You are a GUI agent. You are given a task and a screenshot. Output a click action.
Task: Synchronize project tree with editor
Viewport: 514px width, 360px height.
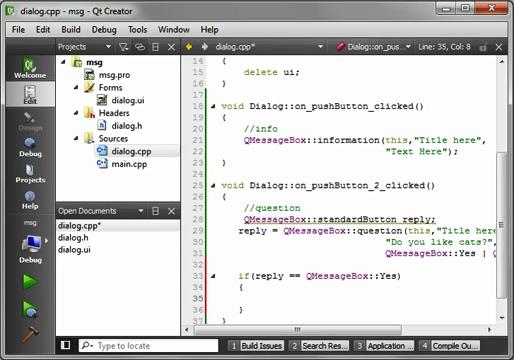coord(140,47)
